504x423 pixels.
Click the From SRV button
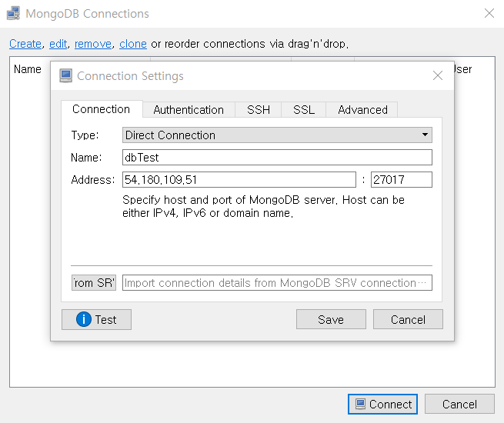pyautogui.click(x=94, y=283)
